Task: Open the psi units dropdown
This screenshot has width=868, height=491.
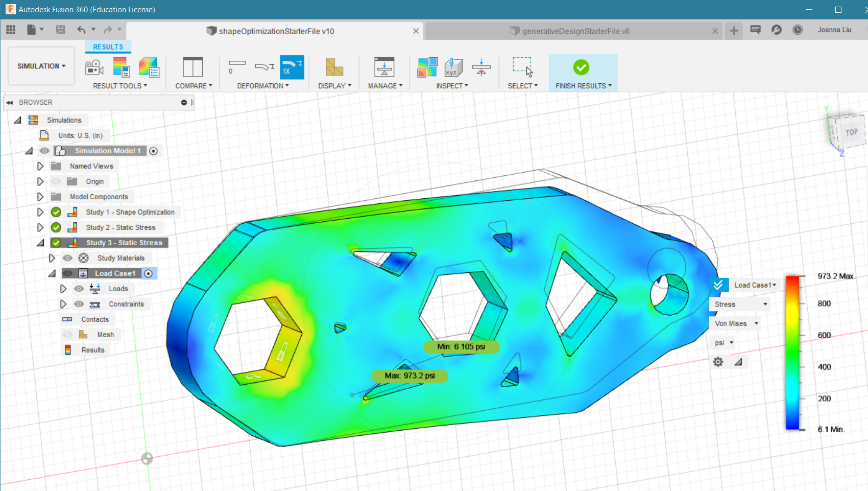Action: 724,343
